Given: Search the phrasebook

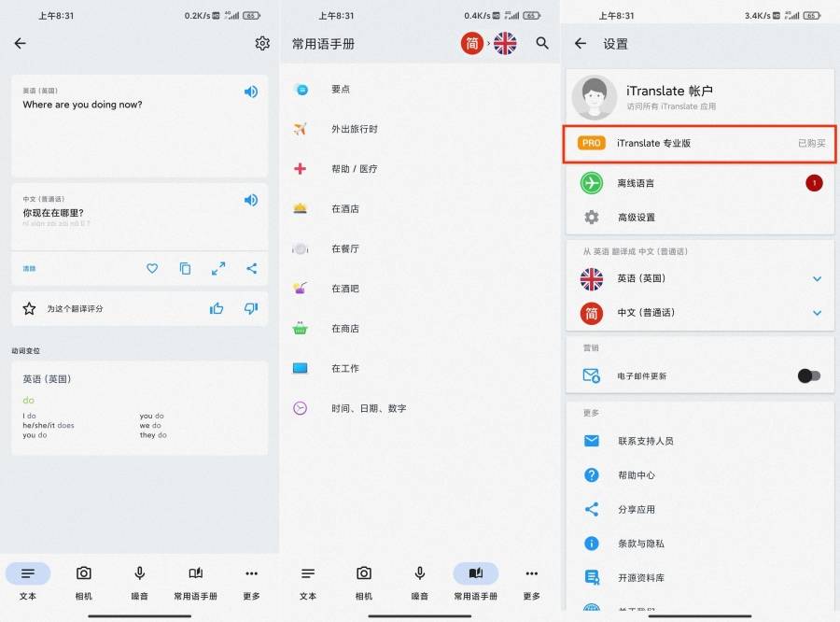Looking at the screenshot, I should pyautogui.click(x=542, y=44).
